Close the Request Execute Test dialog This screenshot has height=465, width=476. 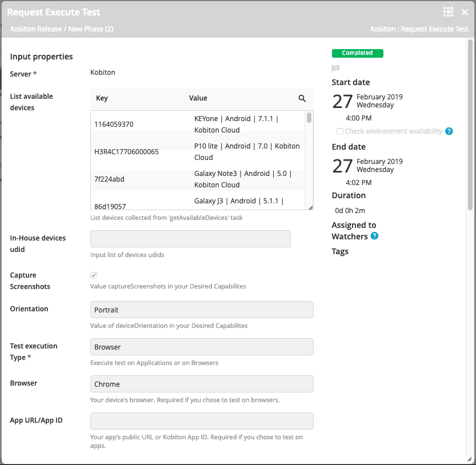tap(466, 11)
